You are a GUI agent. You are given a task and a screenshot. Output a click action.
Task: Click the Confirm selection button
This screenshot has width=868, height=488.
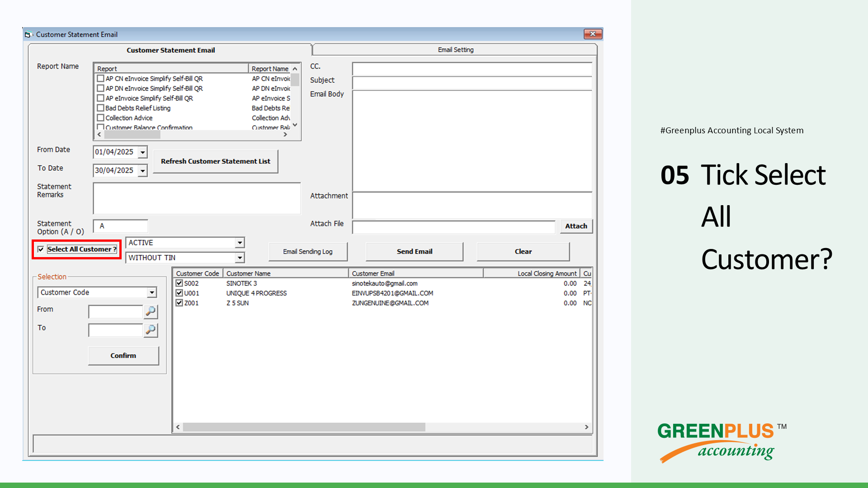click(123, 356)
